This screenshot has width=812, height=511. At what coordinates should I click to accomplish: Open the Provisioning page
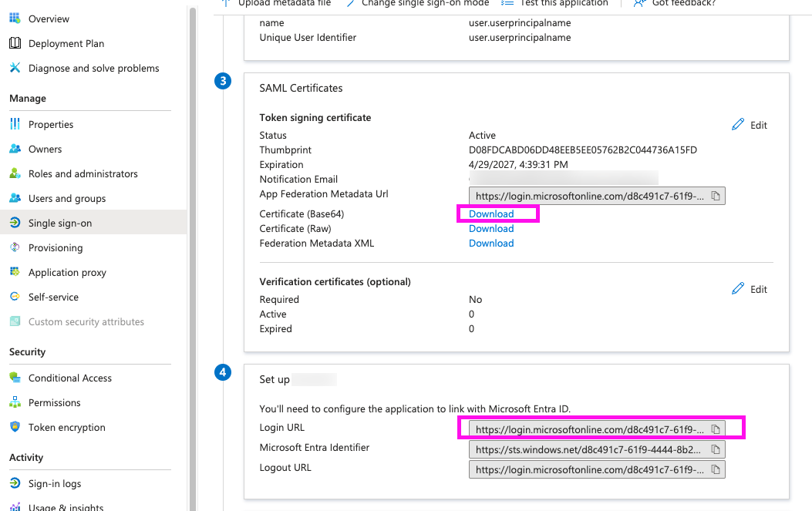56,247
